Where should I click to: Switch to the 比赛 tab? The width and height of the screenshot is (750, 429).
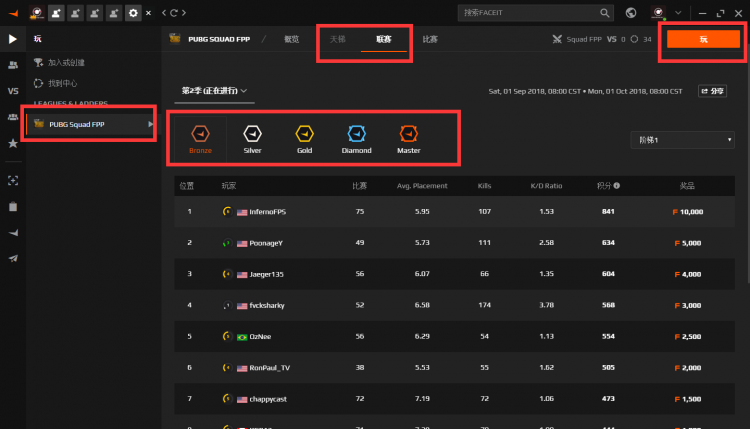[x=430, y=39]
